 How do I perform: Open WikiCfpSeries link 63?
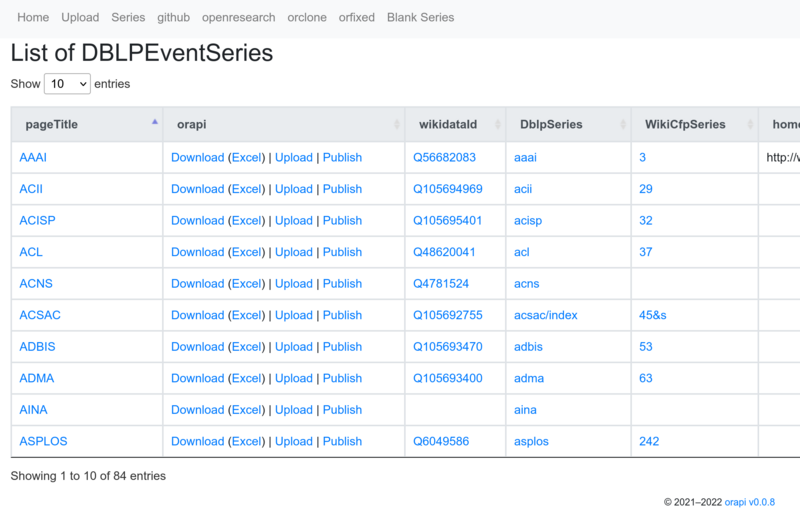point(646,379)
